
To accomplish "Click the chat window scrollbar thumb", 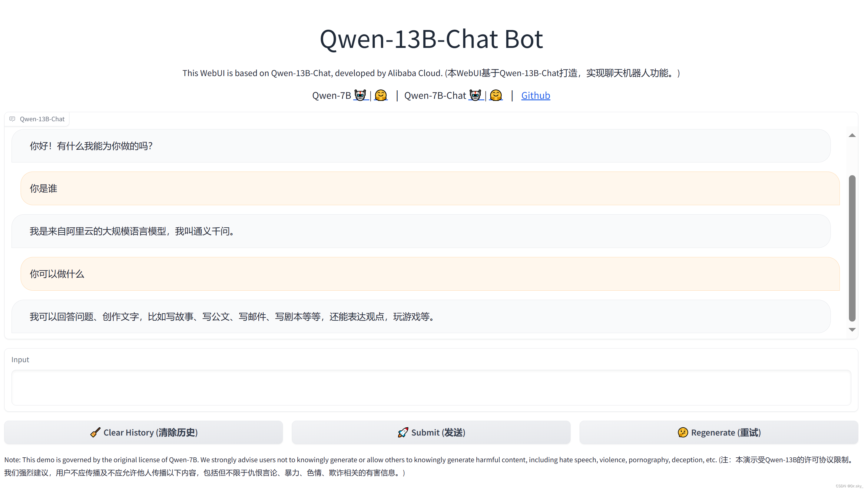I will pos(852,248).
